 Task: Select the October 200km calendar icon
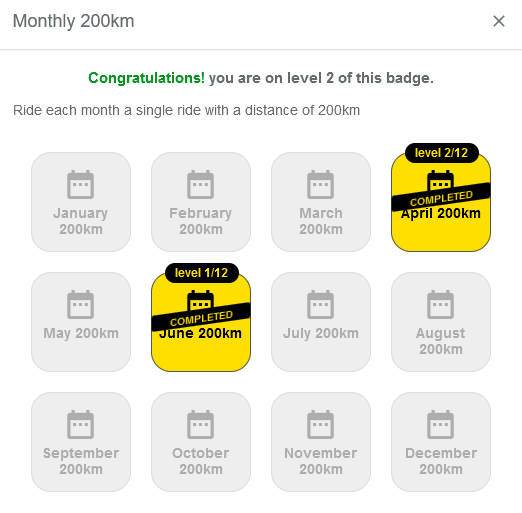(x=200, y=424)
